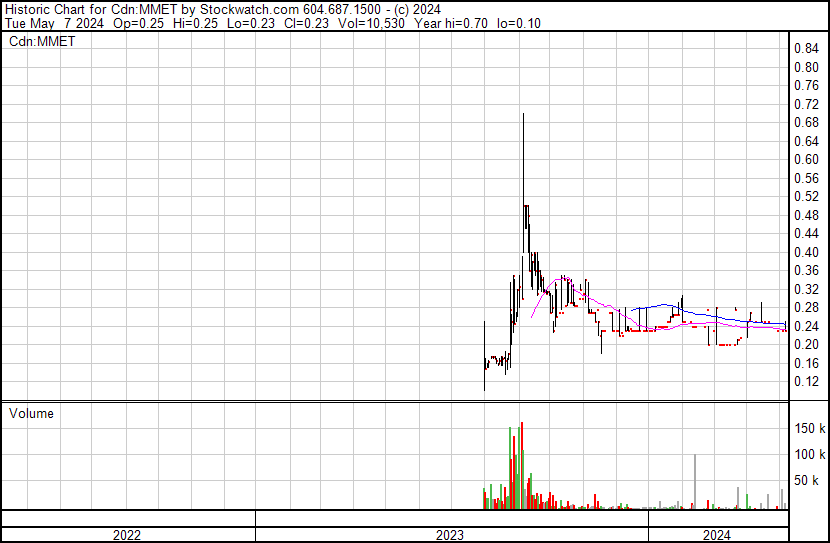Image resolution: width=830 pixels, height=543 pixels.
Task: Click the blue moving average line
Action: [709, 316]
